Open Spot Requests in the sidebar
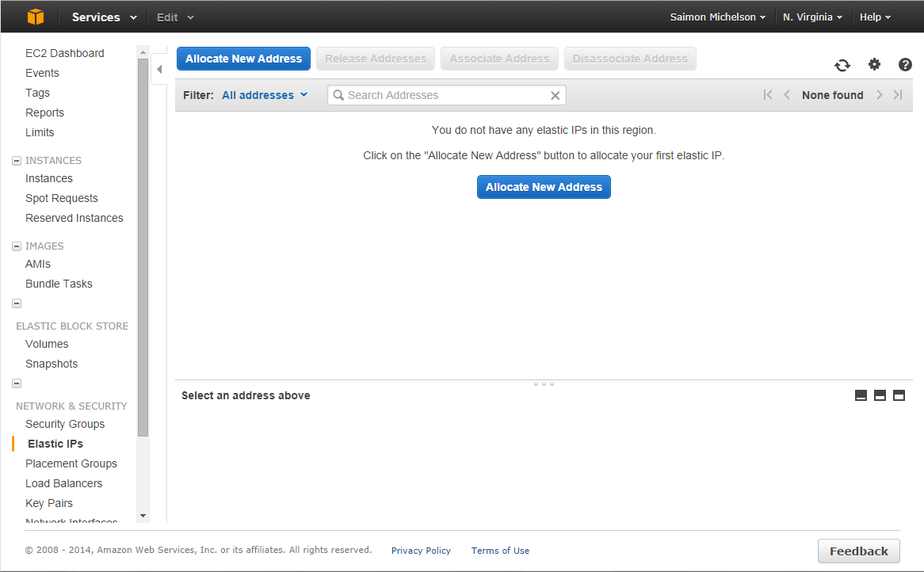This screenshot has height=572, width=924. point(61,199)
